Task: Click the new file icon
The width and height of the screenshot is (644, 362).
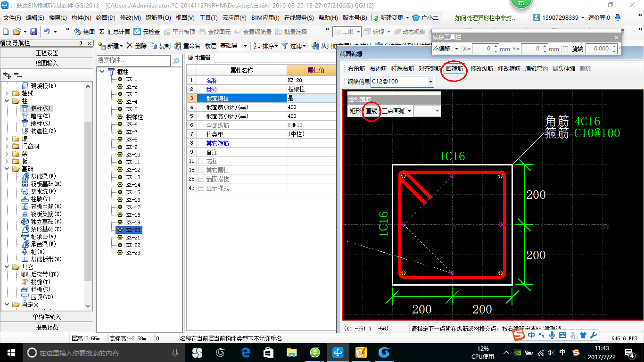Action: point(6,32)
